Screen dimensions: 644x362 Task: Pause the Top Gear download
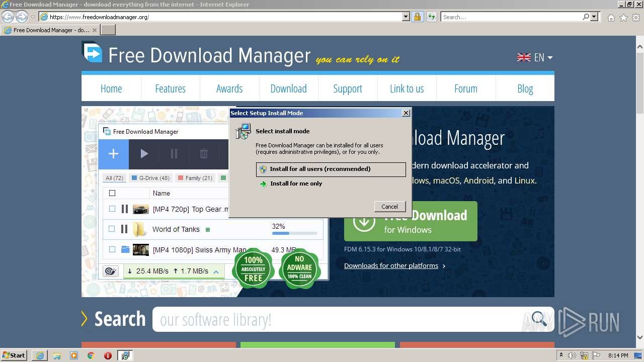124,209
